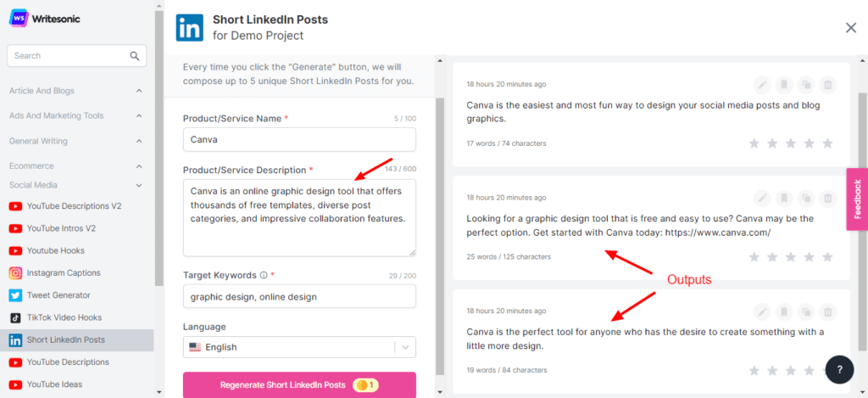Click the Product/Service Name field containing Canva

pyautogui.click(x=299, y=140)
